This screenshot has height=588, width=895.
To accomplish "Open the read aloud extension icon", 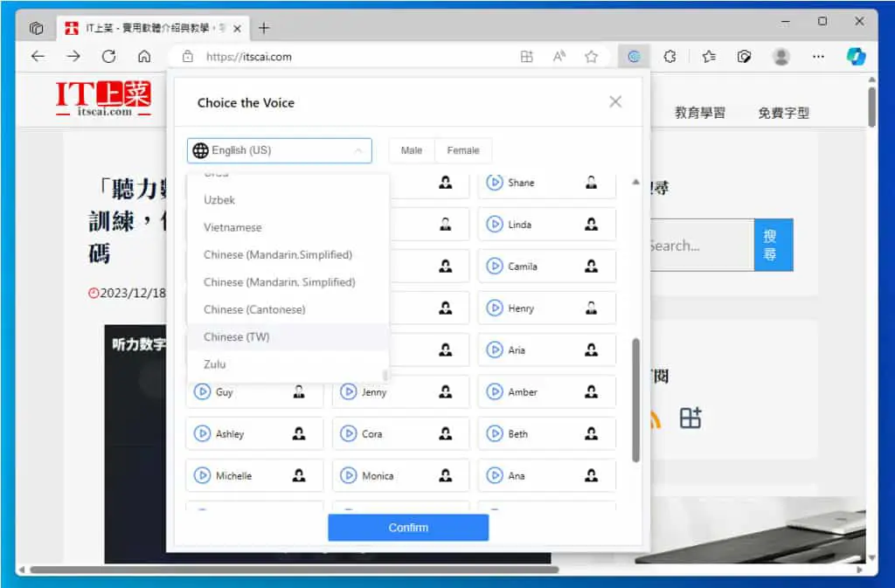I will [x=634, y=57].
